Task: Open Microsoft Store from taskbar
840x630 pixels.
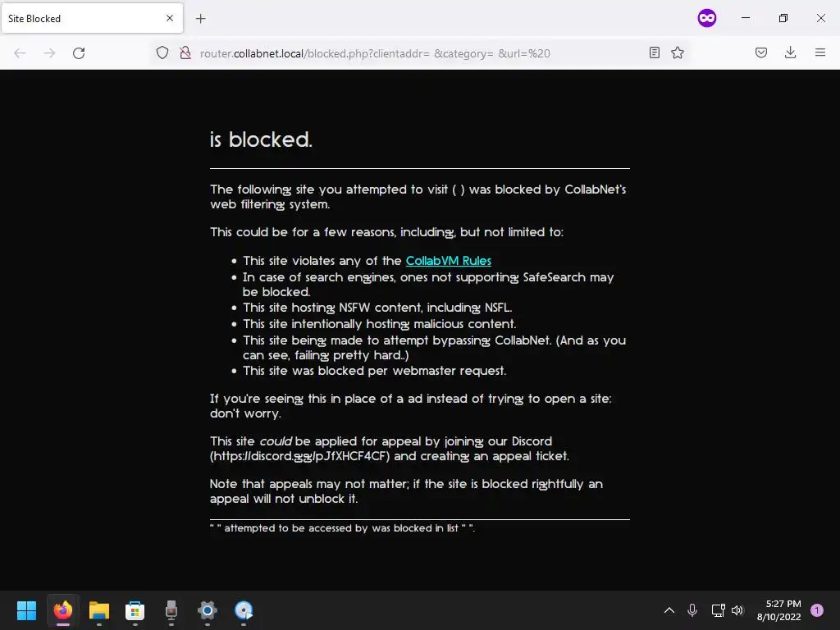Action: coord(135,610)
